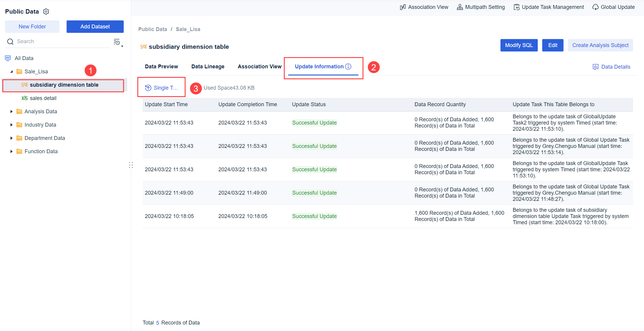This screenshot has height=331, width=644.
Task: Click the Modify SQL button
Action: [519, 45]
